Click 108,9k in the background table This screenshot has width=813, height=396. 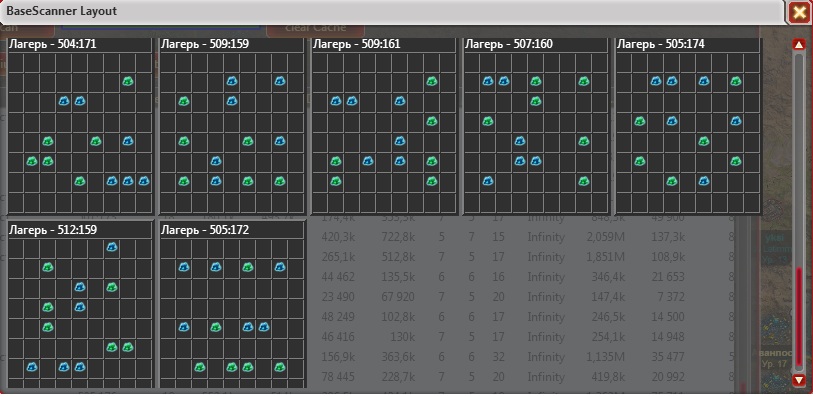668,258
